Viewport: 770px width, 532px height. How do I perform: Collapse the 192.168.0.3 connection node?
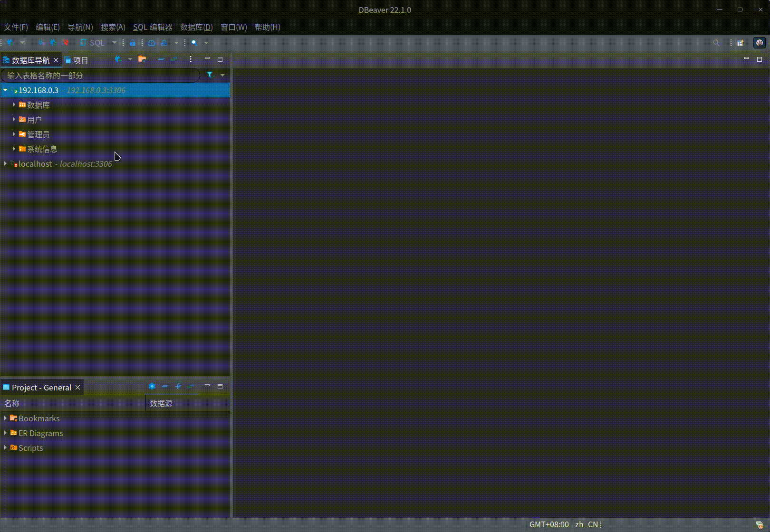(x=5, y=90)
